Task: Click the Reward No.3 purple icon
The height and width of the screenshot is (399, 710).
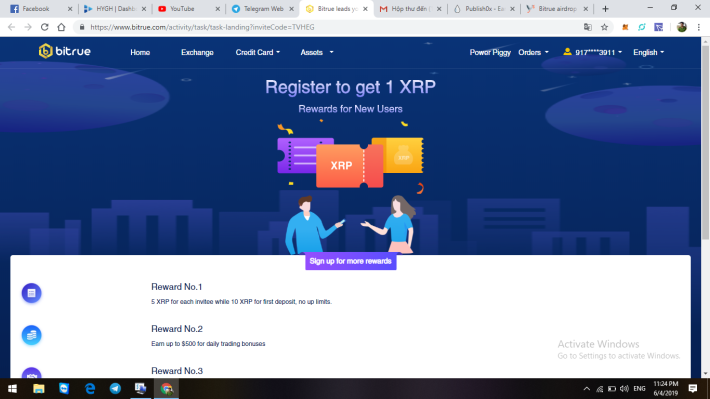Action: click(x=31, y=373)
